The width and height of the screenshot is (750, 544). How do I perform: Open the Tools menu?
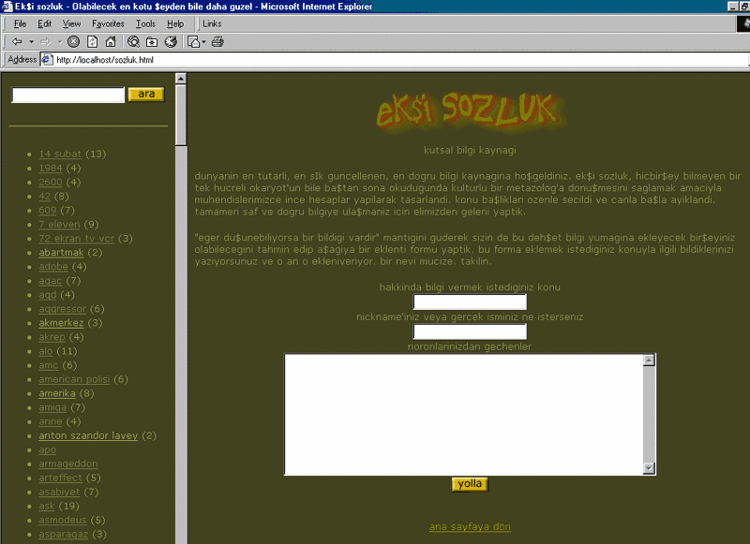pos(145,23)
